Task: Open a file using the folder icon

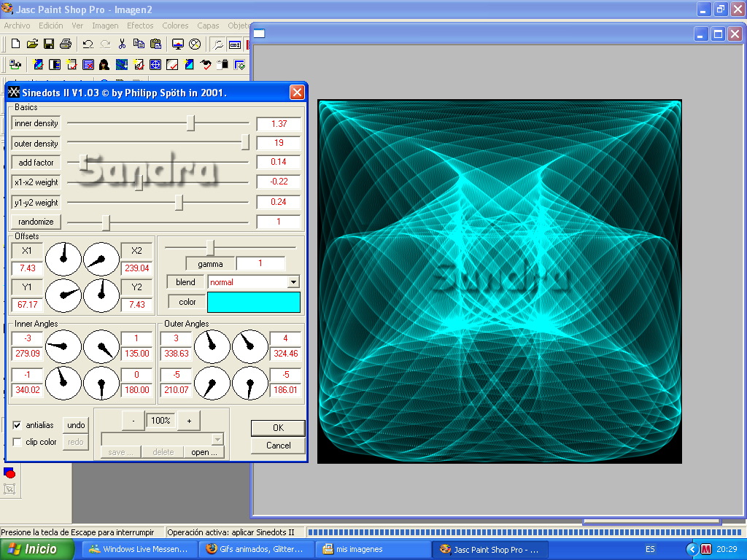Action: coord(32,44)
